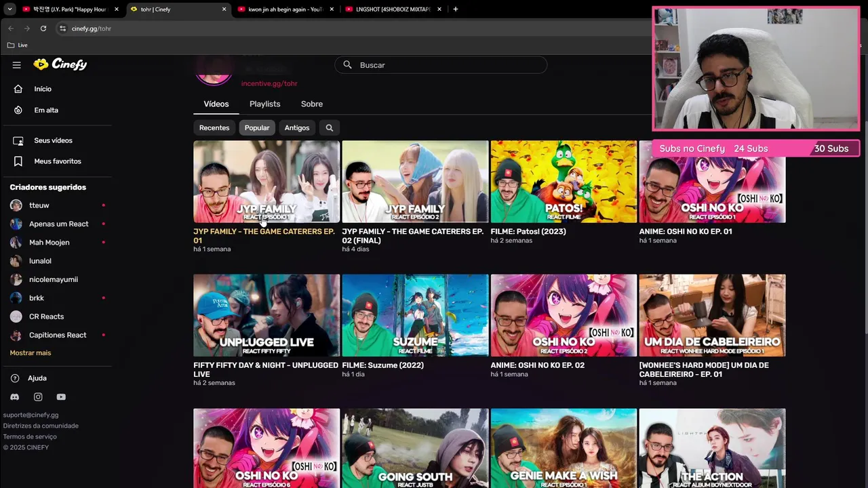Open Oshi no Ko episódio 6 thumbnail
The width and height of the screenshot is (868, 488).
267,448
